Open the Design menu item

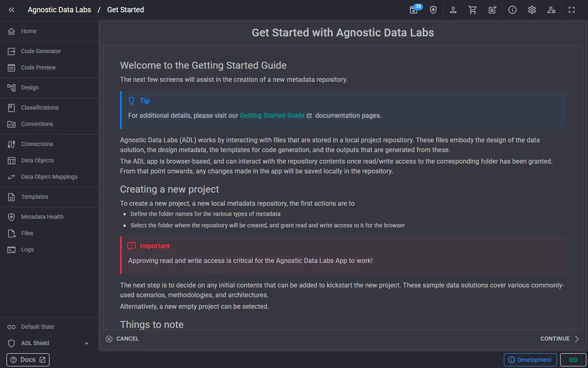(49, 88)
